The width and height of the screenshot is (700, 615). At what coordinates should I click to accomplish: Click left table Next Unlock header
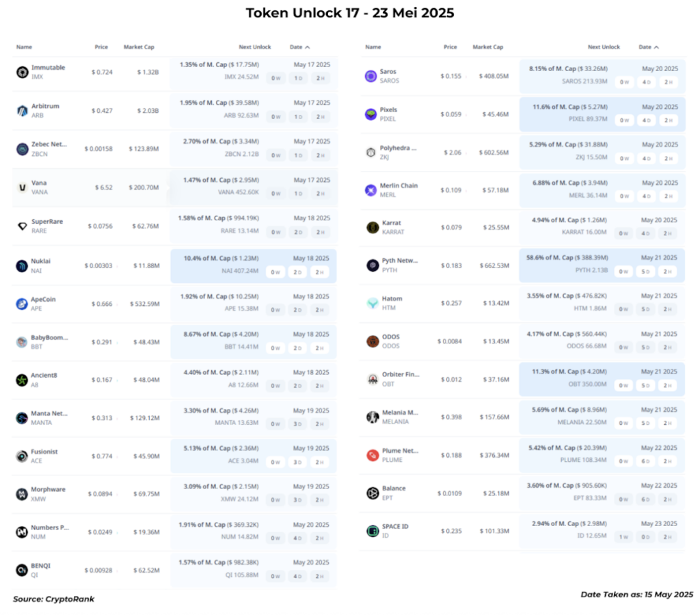[254, 47]
